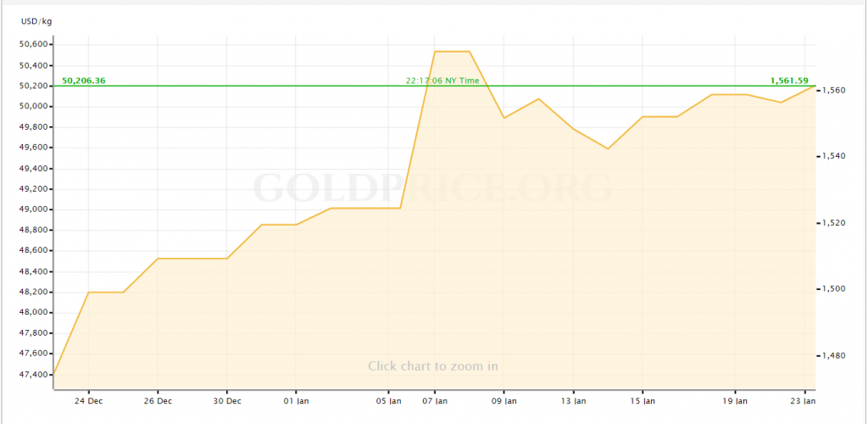The width and height of the screenshot is (868, 424).
Task: Click the 50,600 left axis value
Action: (36, 44)
